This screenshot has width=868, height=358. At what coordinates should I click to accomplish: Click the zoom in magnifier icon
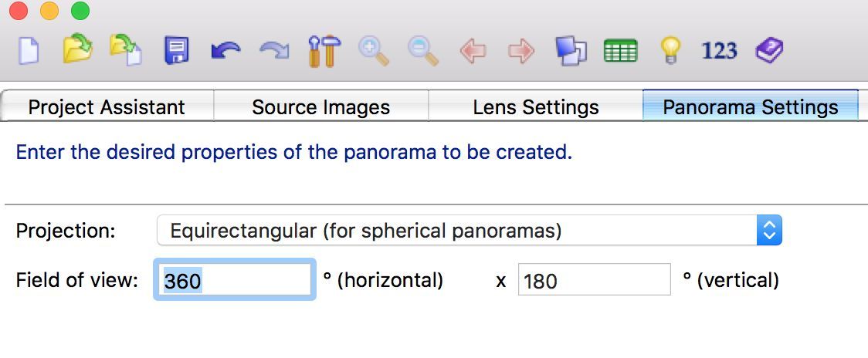click(374, 51)
